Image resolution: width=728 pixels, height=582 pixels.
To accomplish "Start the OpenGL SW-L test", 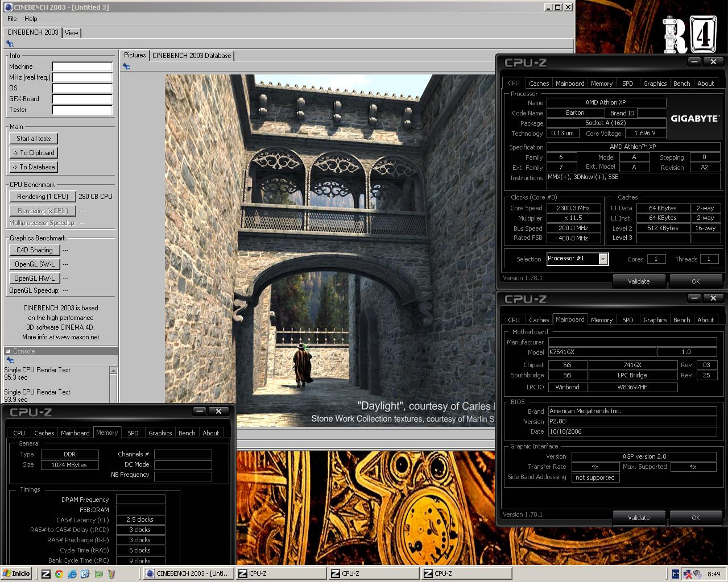I will coord(34,264).
